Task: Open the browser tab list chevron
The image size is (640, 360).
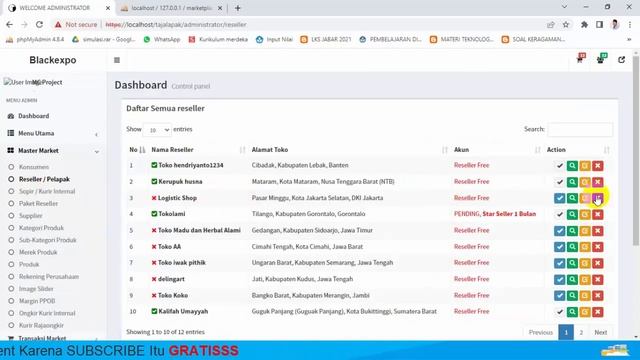Action: (564, 7)
